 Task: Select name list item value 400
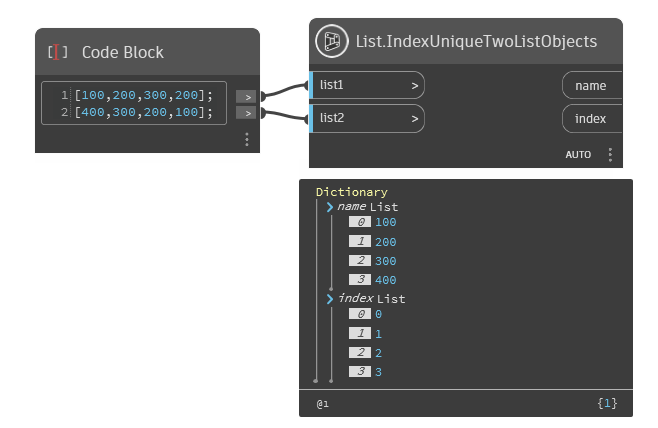coord(386,280)
